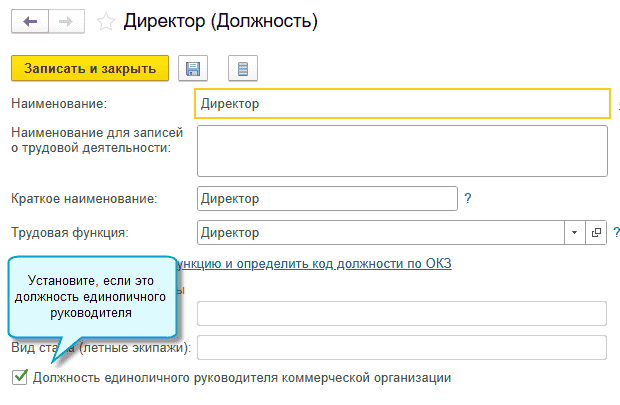
Task: Add Директор to favorites with star
Action: tap(105, 22)
